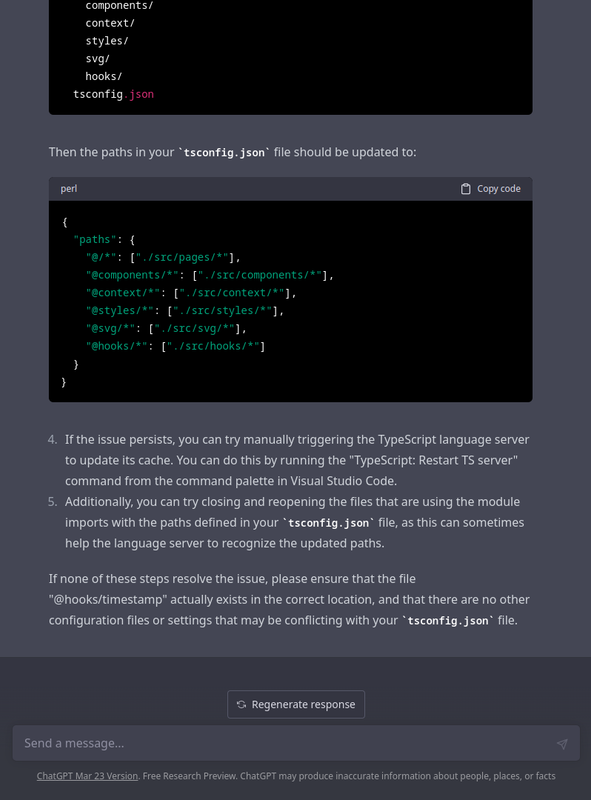Click the hooks/ folder line

point(104,76)
